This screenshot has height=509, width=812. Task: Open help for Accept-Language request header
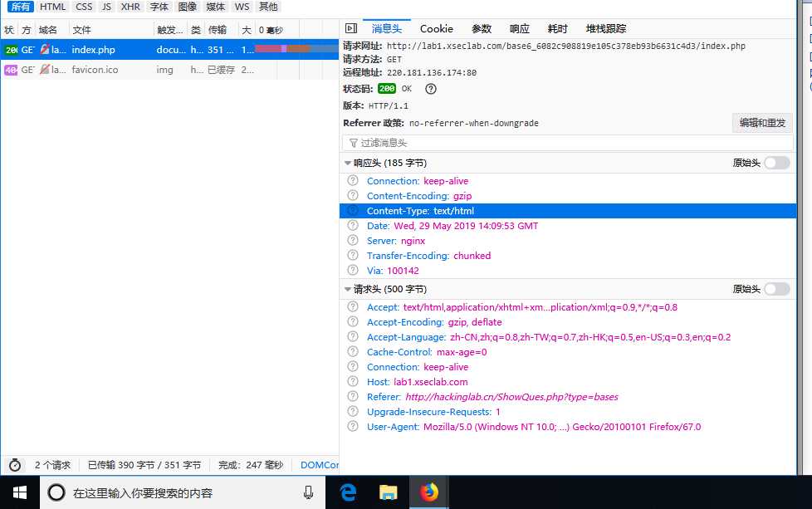pyautogui.click(x=353, y=336)
